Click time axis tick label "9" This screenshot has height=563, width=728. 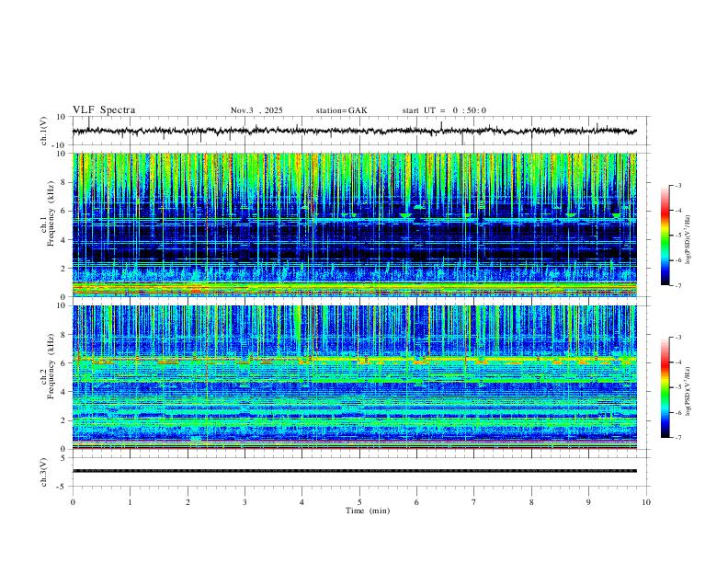click(588, 502)
